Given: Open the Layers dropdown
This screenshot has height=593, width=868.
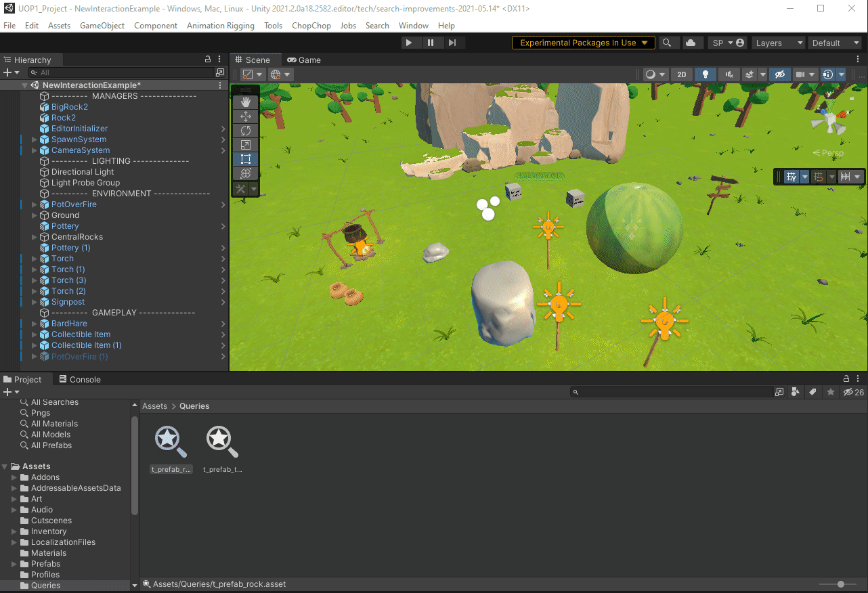Looking at the screenshot, I should (x=779, y=43).
